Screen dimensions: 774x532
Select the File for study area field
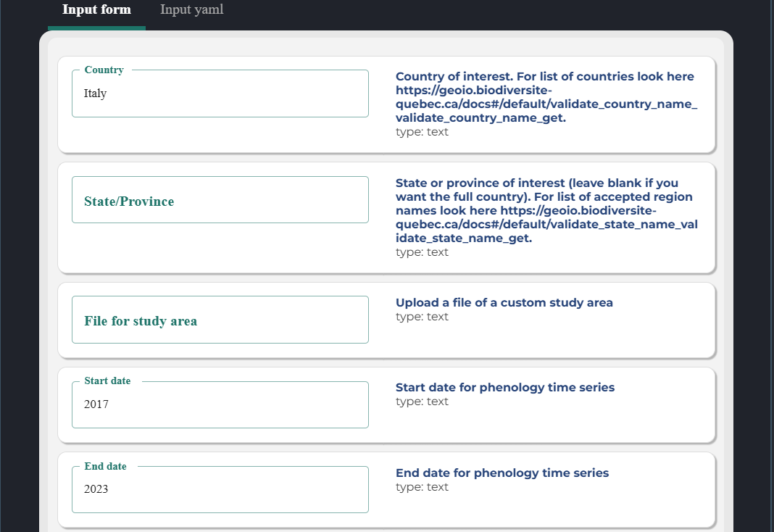tap(220, 320)
